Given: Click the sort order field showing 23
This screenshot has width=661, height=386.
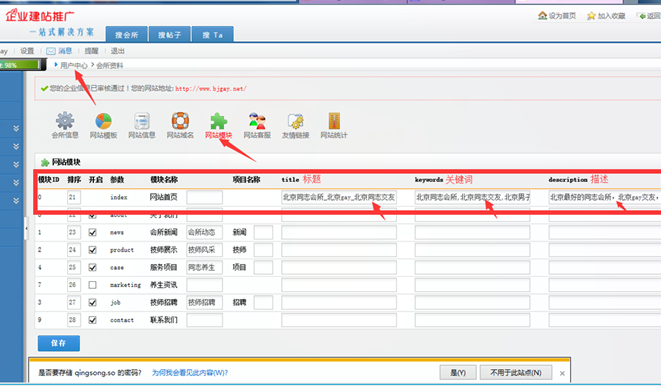Looking at the screenshot, I should [74, 232].
